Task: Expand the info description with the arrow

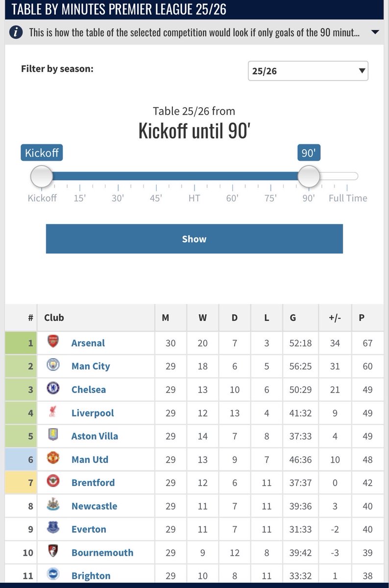Action: coord(375,33)
